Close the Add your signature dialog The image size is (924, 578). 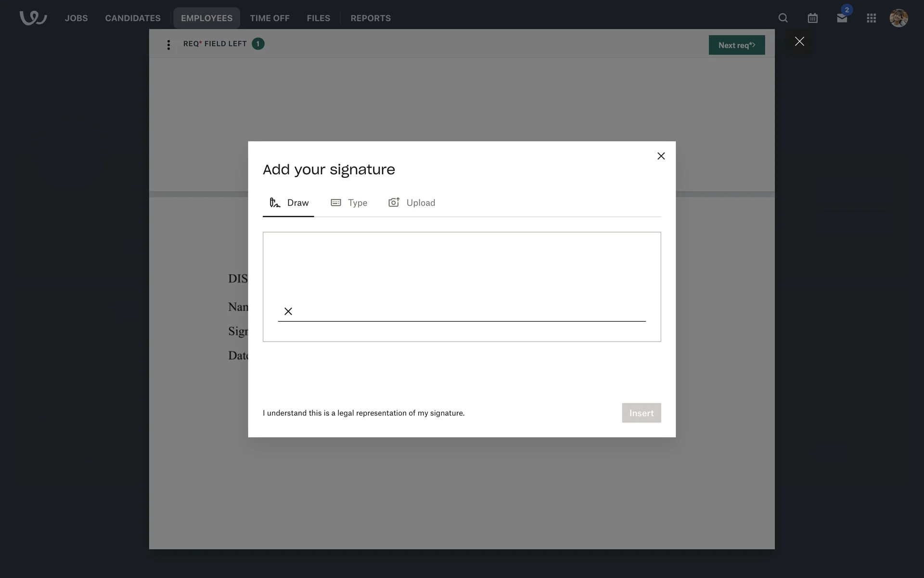point(661,156)
